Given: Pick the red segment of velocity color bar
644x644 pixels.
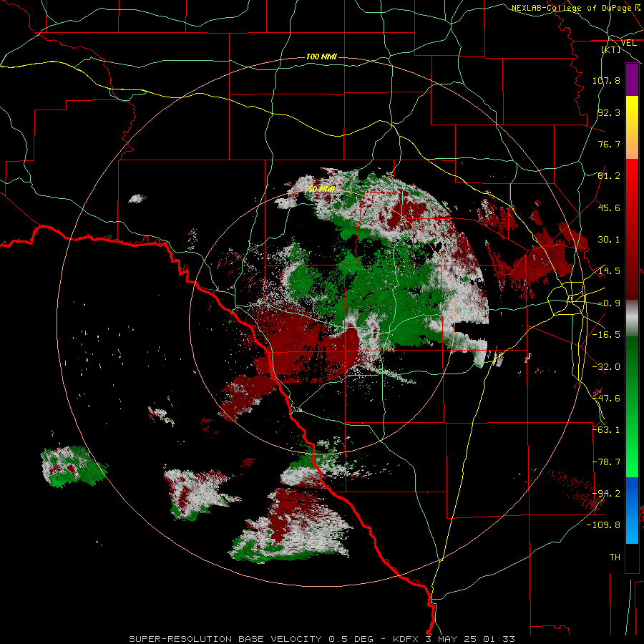Looking at the screenshot, I should coord(632,229).
